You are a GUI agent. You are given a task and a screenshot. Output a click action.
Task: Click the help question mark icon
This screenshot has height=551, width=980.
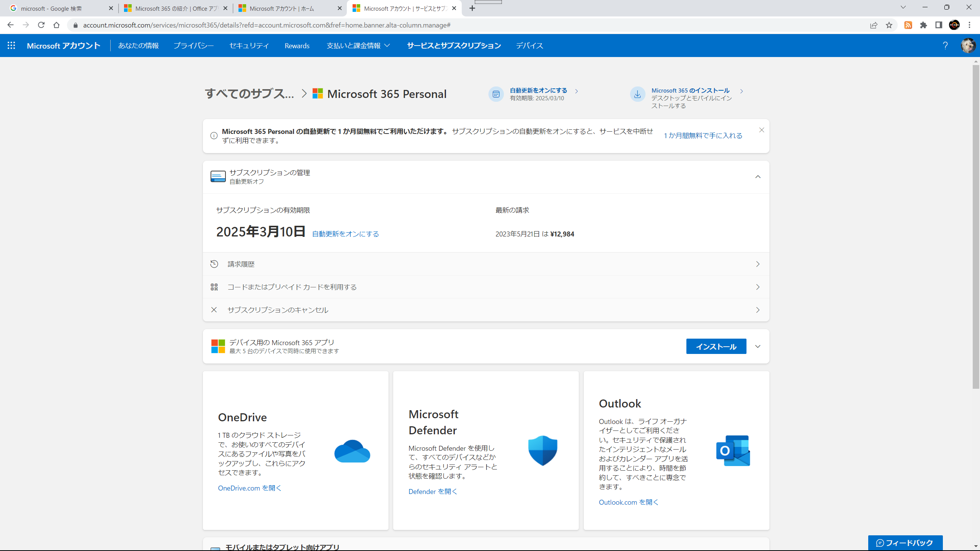[x=945, y=46]
